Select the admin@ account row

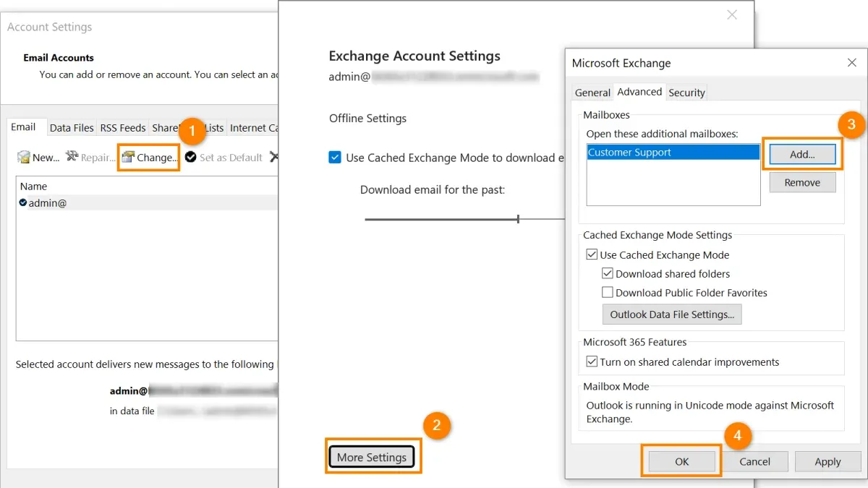[x=148, y=203]
